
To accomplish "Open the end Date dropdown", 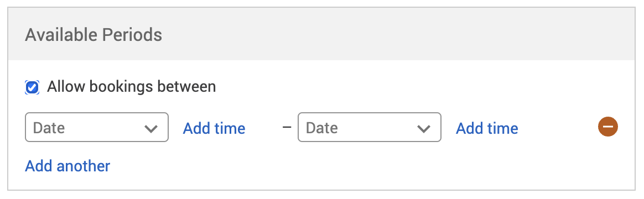I will point(369,127).
